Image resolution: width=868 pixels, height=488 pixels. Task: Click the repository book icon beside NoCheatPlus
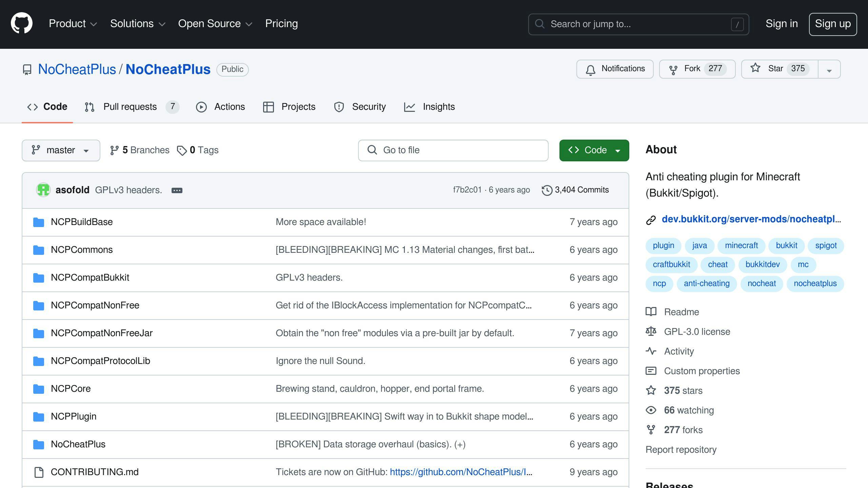click(27, 69)
